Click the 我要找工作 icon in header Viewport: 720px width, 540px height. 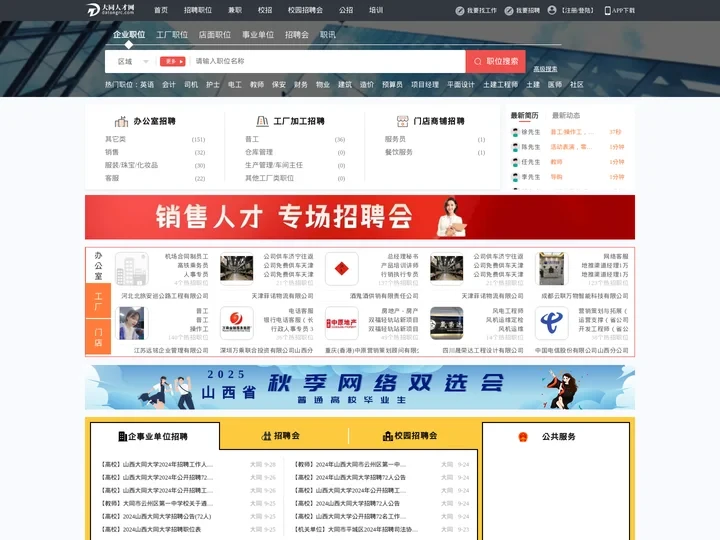tap(460, 11)
